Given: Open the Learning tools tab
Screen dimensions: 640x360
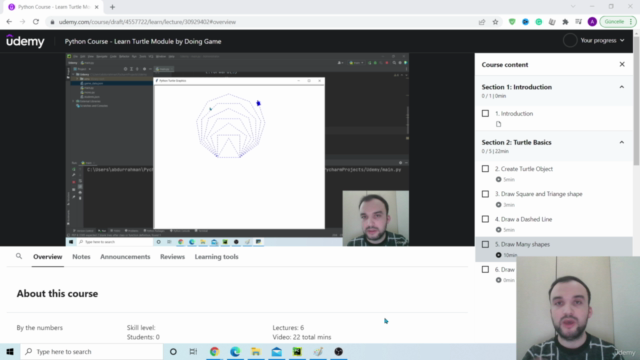Looking at the screenshot, I should 216,257.
